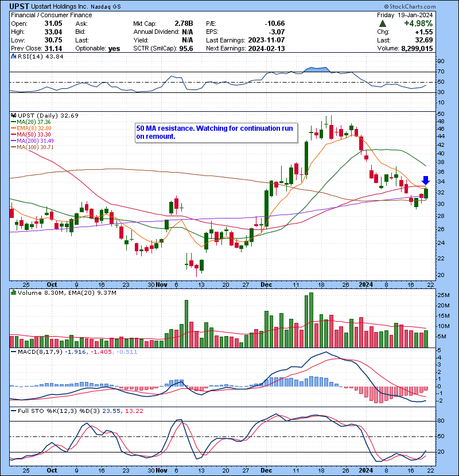Click the Mkt Cap value 2.78B
This screenshot has width=459, height=476.
(184, 24)
